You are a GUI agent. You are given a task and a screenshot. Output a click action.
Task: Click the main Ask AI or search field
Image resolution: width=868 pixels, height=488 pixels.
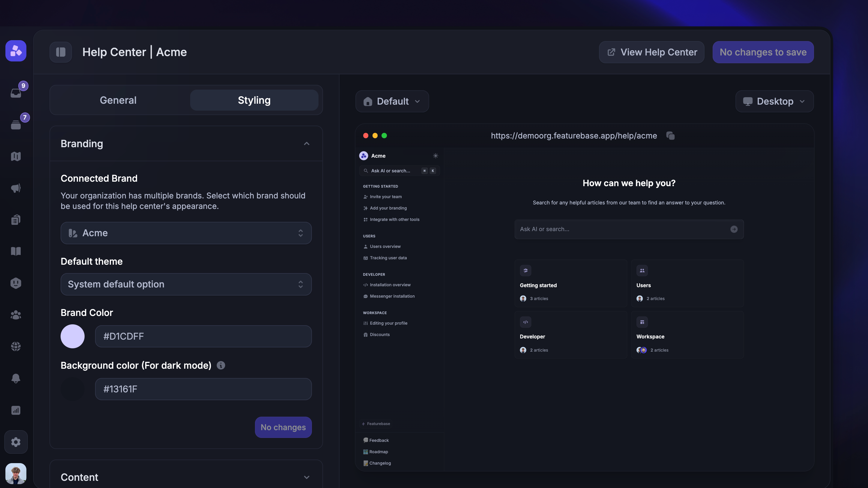[629, 229]
